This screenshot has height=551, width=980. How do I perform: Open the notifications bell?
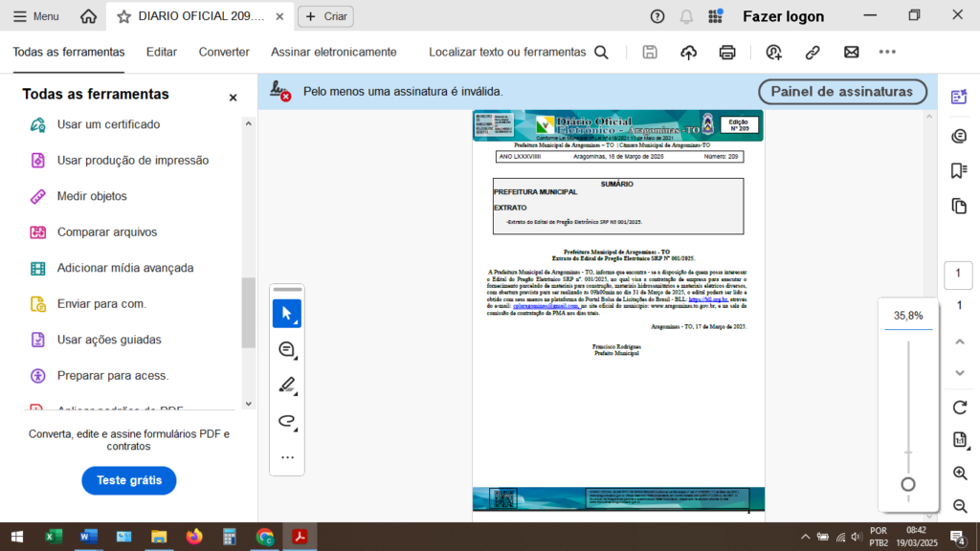686,17
